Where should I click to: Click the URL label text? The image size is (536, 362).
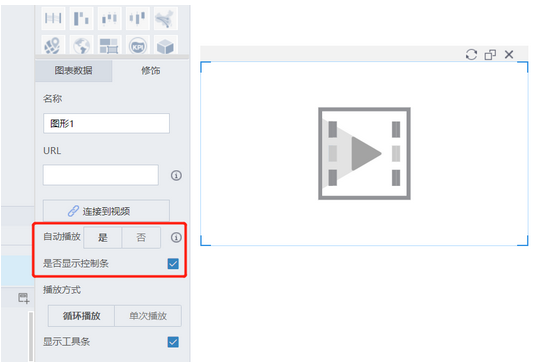point(52,151)
